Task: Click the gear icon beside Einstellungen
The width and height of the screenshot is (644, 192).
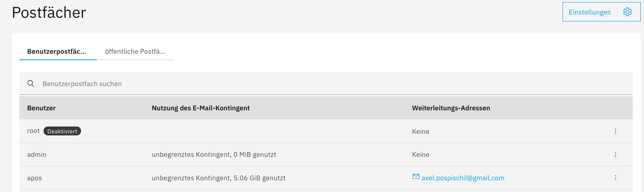Action: (x=627, y=12)
